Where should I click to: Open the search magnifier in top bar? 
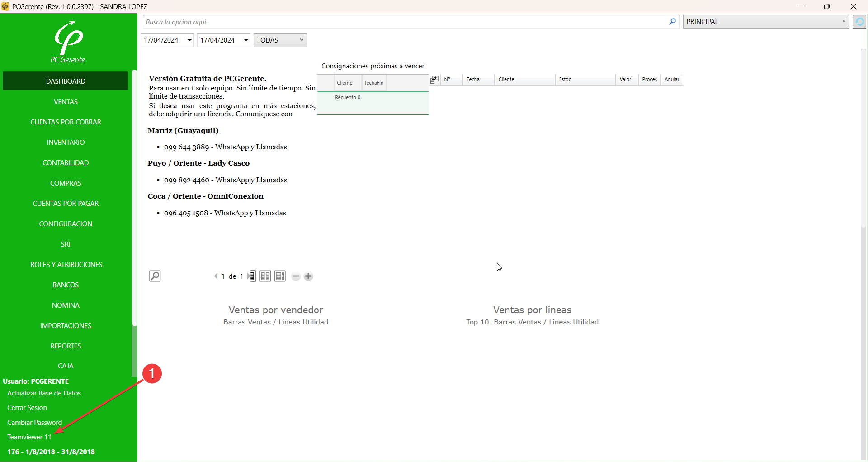click(672, 22)
